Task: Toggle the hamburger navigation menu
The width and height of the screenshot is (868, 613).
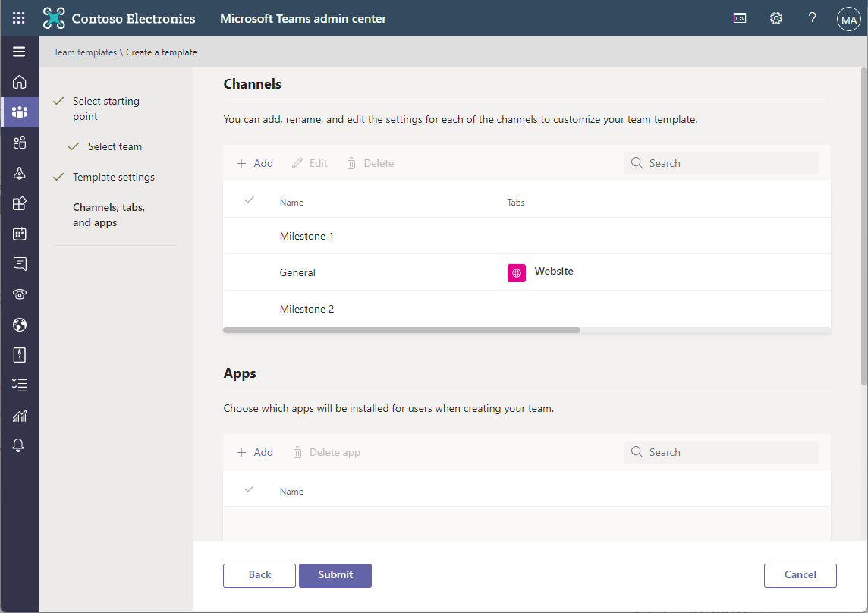Action: tap(19, 52)
